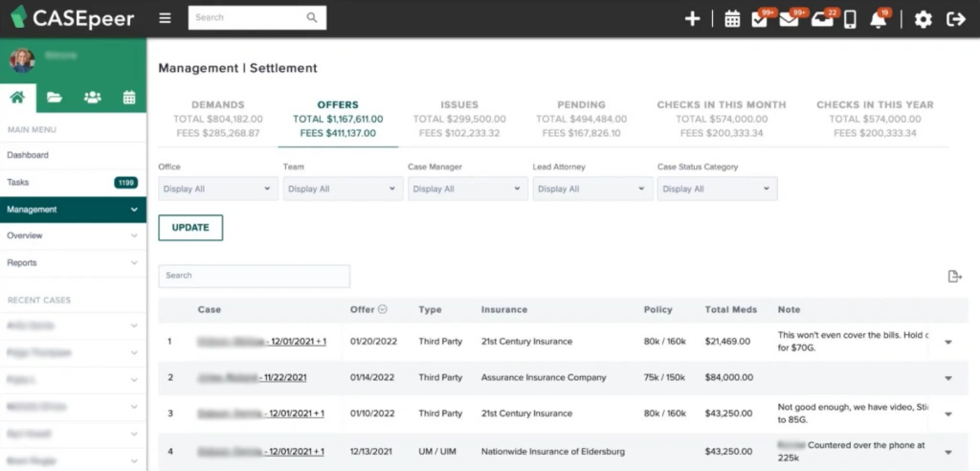Viewport: 980px width, 471px height.
Task: Select the home icon in sidebar
Action: point(17,98)
